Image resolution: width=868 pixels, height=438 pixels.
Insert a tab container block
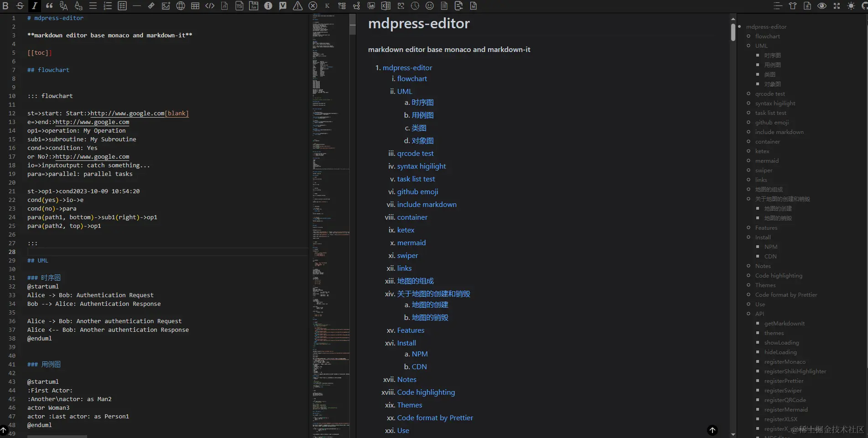pos(254,6)
